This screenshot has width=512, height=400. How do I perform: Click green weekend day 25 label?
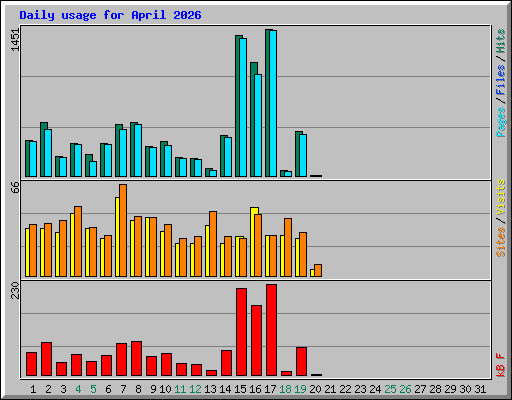tap(390, 389)
